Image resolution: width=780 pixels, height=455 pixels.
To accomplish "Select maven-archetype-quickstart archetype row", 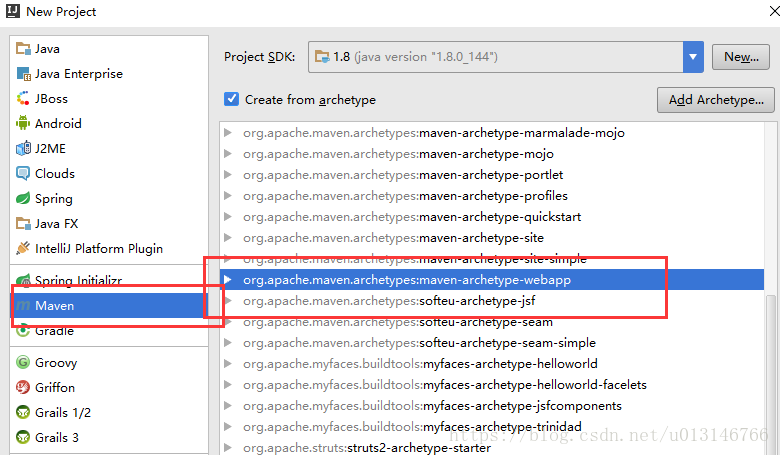I will (491, 216).
